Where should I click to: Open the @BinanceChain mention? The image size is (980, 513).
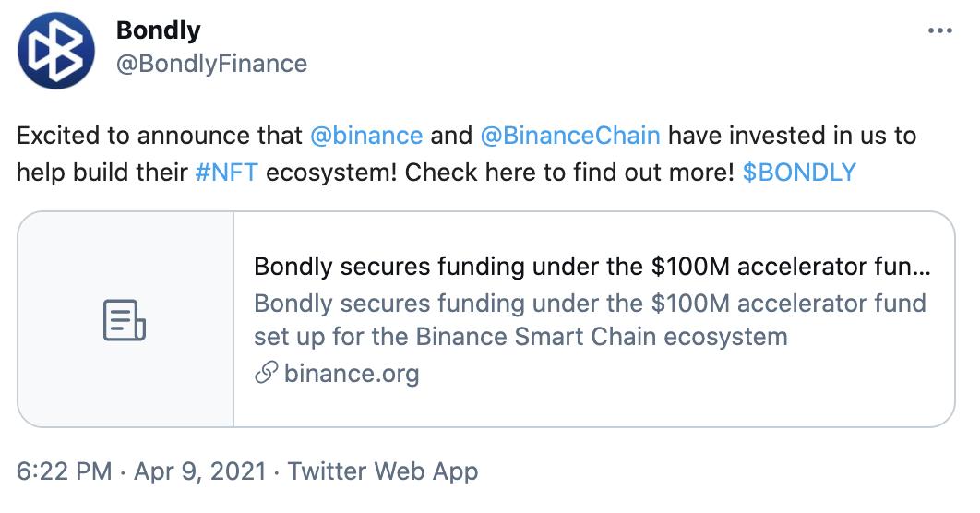(x=570, y=136)
